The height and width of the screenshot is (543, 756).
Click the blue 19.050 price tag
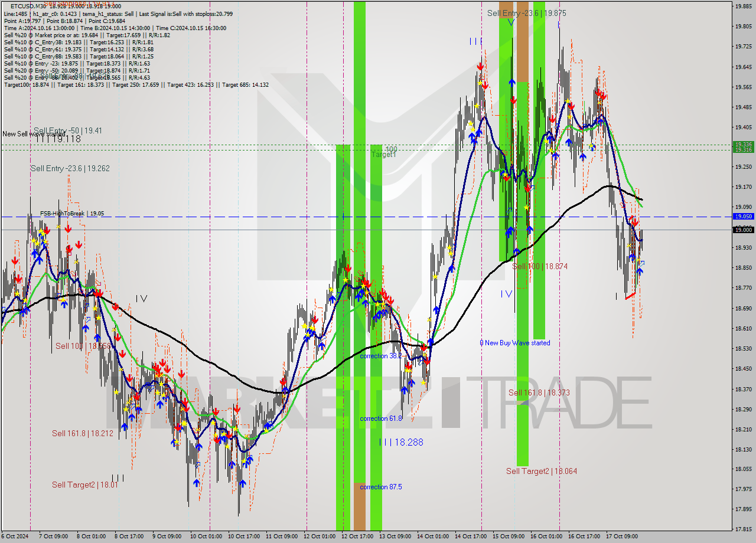pos(743,217)
